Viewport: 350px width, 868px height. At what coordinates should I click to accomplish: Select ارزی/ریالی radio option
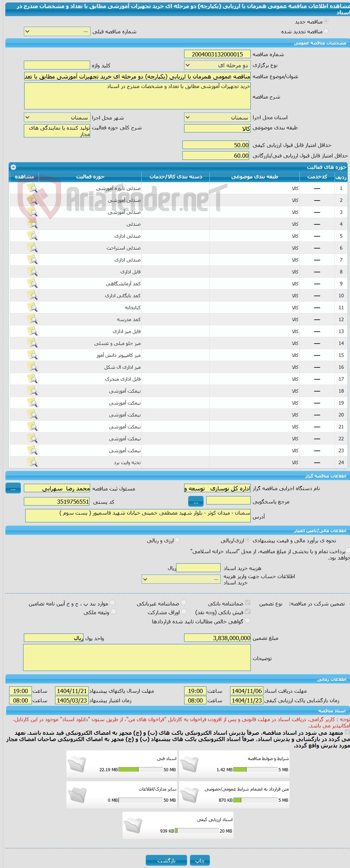click(x=248, y=540)
